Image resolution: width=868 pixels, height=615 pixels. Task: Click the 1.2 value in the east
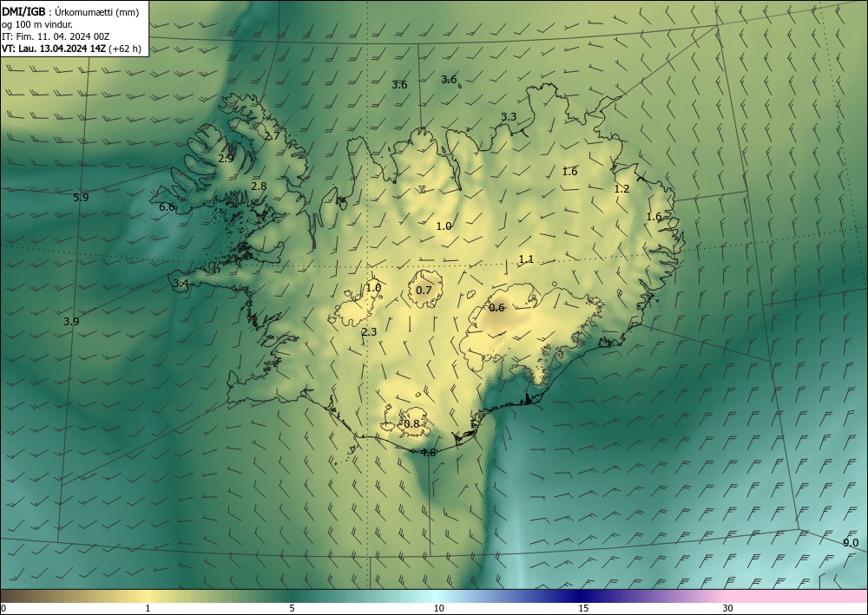(621, 189)
